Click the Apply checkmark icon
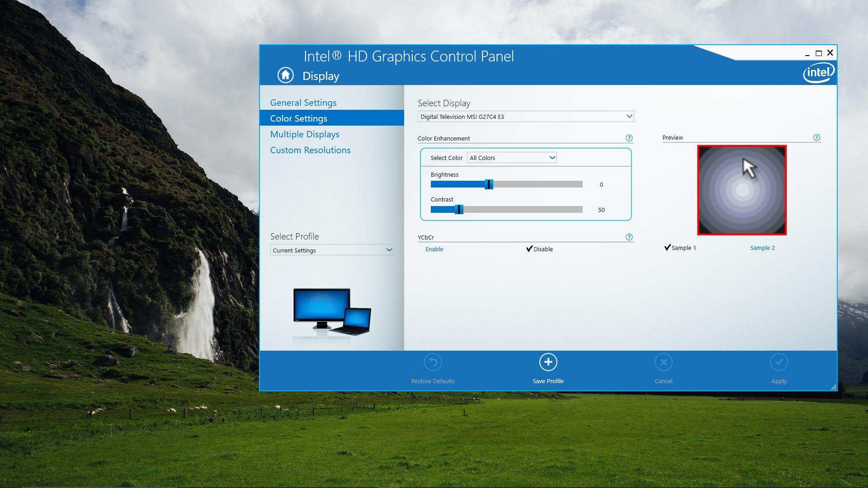Viewport: 868px width, 488px height. [778, 362]
